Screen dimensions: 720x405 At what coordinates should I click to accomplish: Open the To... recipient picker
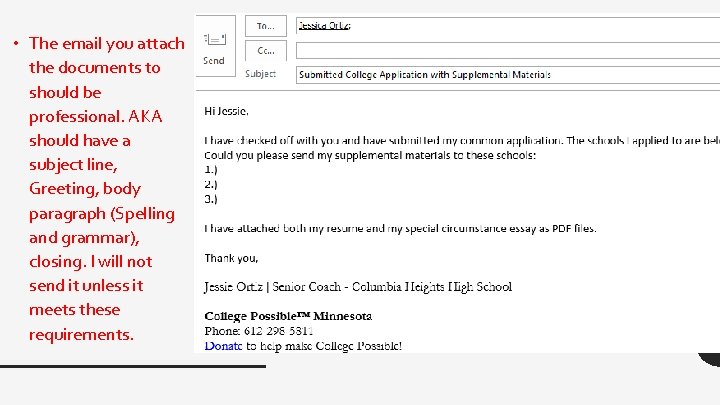265,26
